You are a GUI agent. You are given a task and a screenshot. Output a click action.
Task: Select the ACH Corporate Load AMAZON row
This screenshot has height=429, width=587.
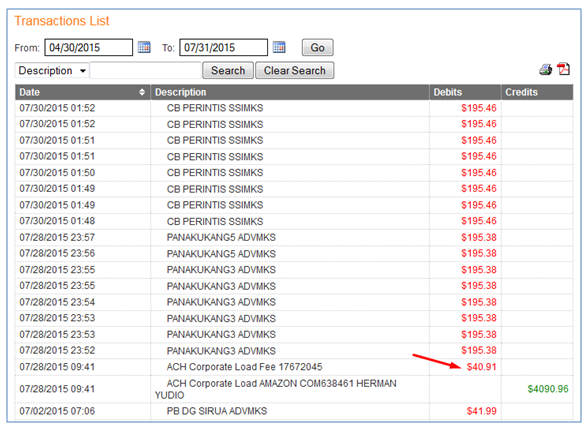point(294,389)
